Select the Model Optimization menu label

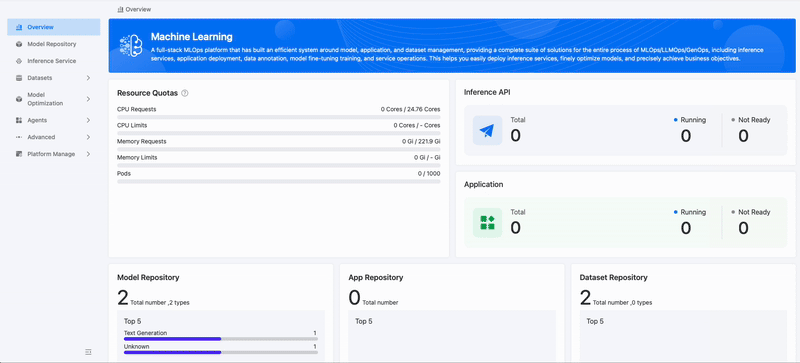point(45,99)
